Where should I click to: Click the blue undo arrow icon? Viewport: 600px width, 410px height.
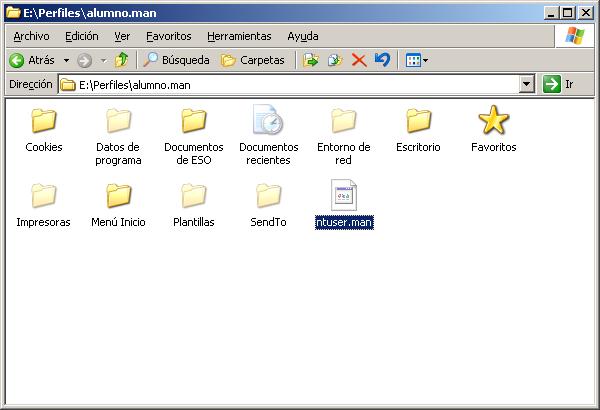(382, 60)
